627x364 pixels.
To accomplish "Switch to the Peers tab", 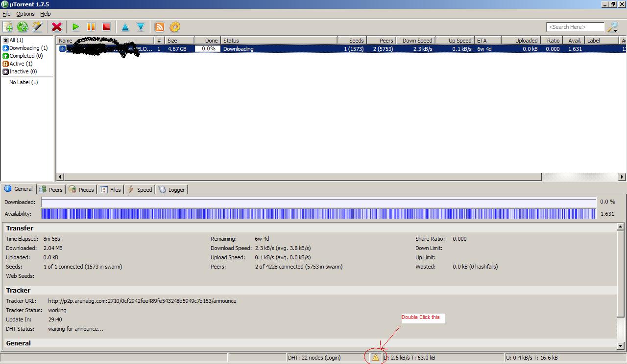I will coord(51,190).
